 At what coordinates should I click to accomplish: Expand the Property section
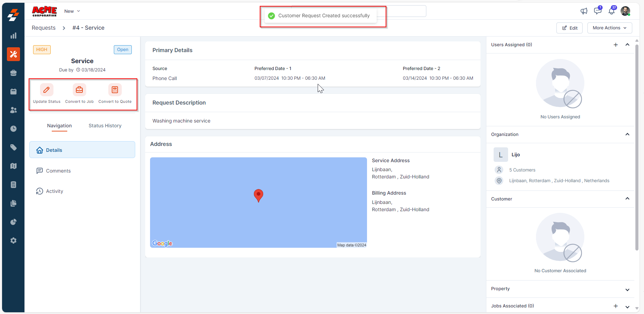click(x=627, y=290)
